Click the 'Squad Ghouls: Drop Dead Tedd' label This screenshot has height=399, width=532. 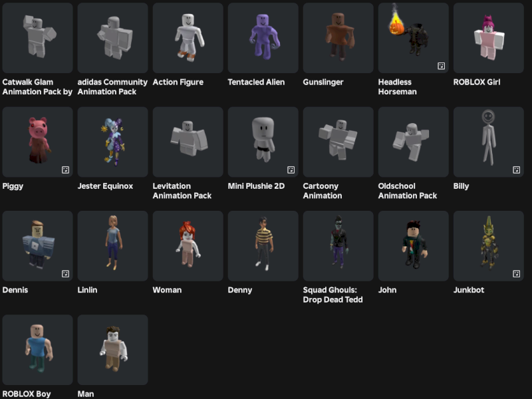click(x=333, y=295)
